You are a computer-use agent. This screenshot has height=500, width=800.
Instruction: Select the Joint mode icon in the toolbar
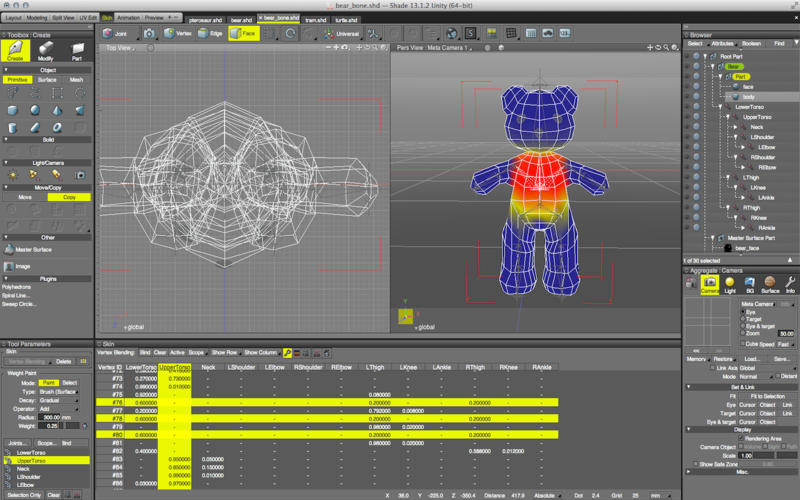(x=112, y=33)
